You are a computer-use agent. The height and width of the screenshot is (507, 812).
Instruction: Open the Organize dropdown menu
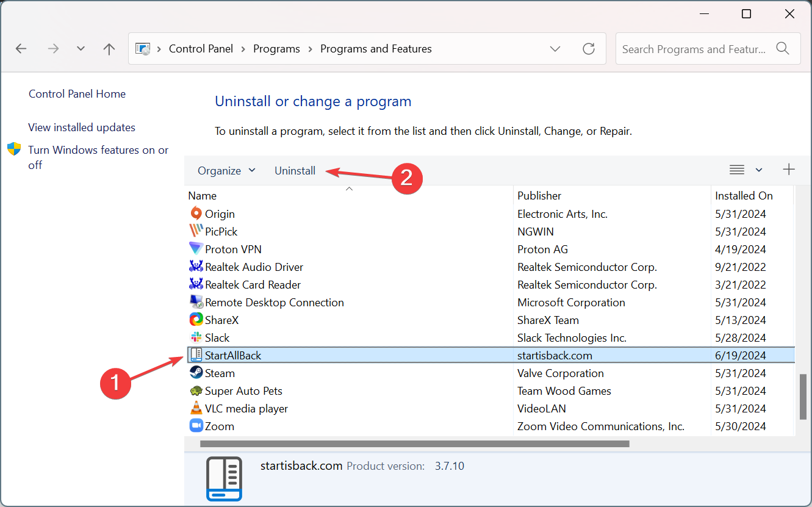pos(226,171)
